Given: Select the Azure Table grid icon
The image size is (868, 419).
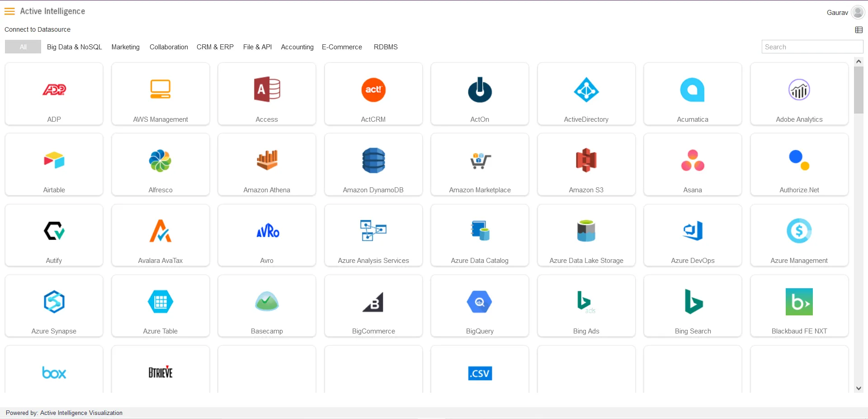Looking at the screenshot, I should point(160,301).
